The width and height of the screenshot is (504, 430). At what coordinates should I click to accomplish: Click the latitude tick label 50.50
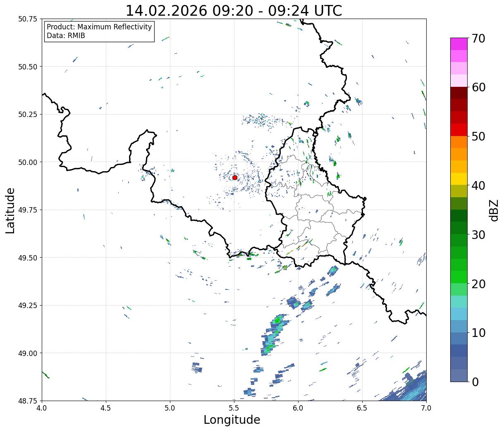28,67
